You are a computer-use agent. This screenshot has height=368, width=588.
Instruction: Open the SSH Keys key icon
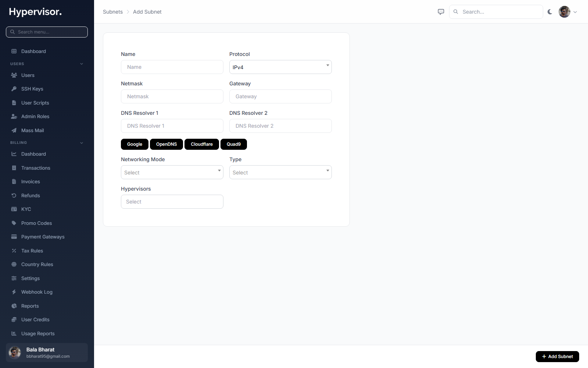[x=14, y=89]
